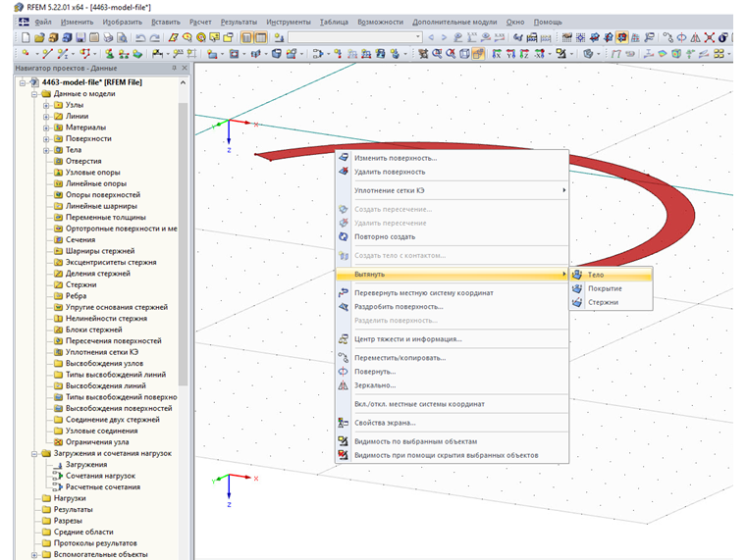The width and height of the screenshot is (746, 560).
Task: Pin the Навигатор проектов panel
Action: (174, 68)
